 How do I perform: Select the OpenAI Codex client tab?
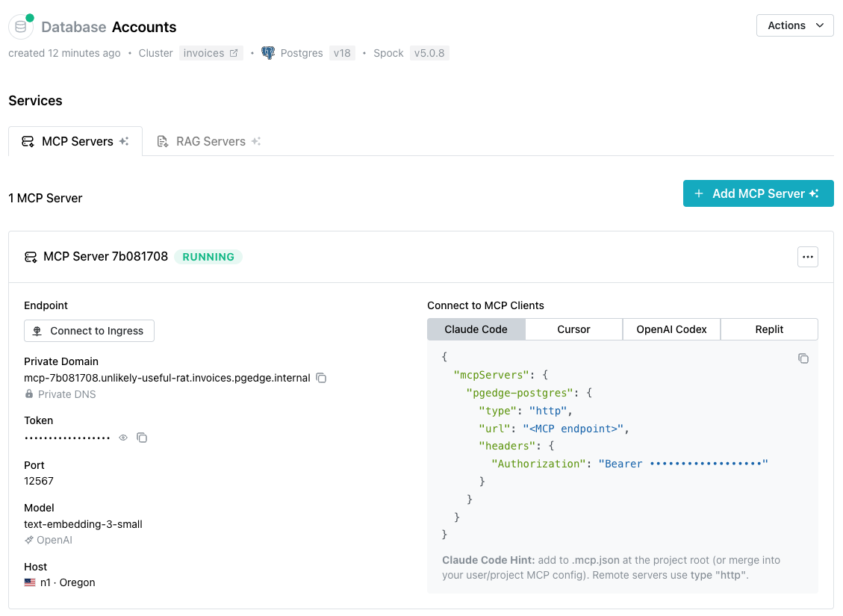tap(671, 329)
